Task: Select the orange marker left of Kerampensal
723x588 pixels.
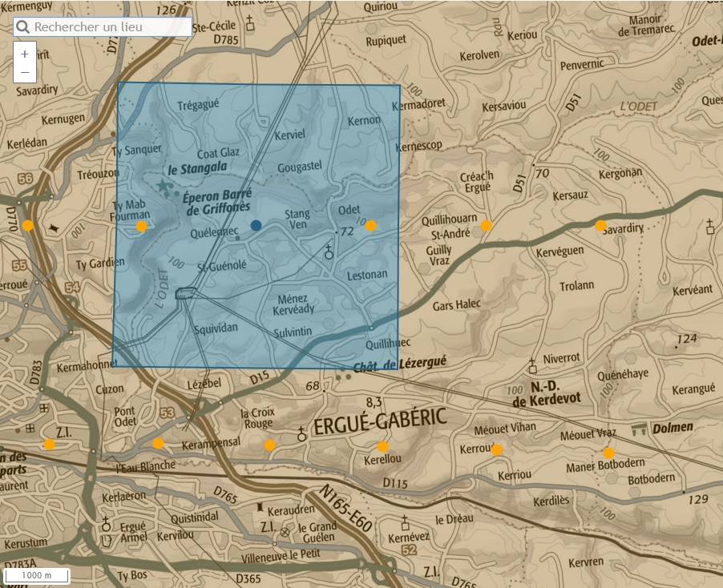Action: (x=158, y=443)
